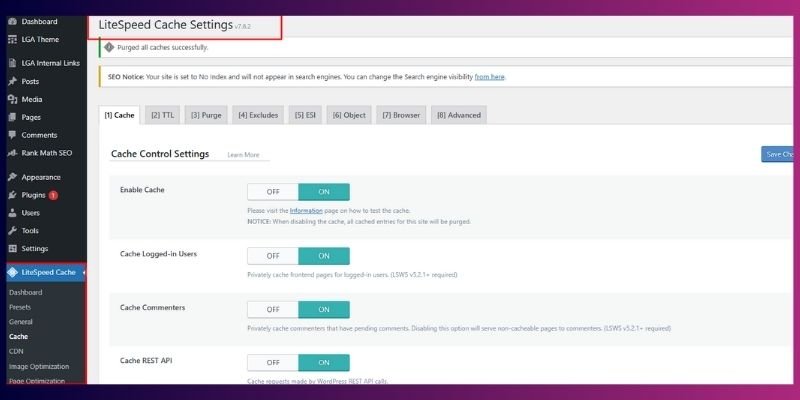Screen dimensions: 800x400
Task: Open the [6] Object tab
Action: pos(349,115)
